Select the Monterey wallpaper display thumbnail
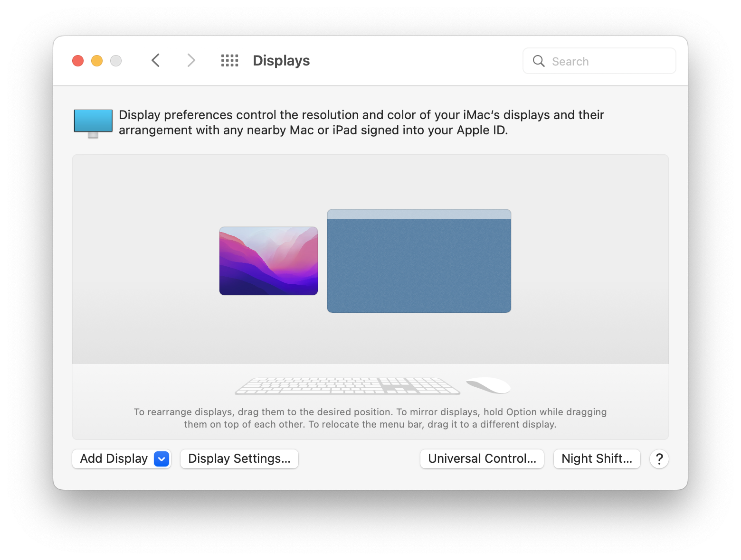This screenshot has height=560, width=741. pyautogui.click(x=269, y=261)
